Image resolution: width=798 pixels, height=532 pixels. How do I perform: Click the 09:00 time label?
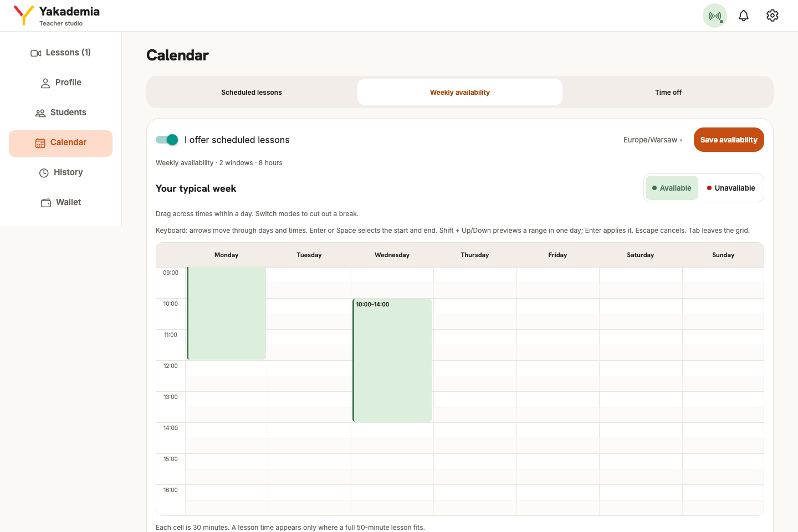(x=171, y=273)
